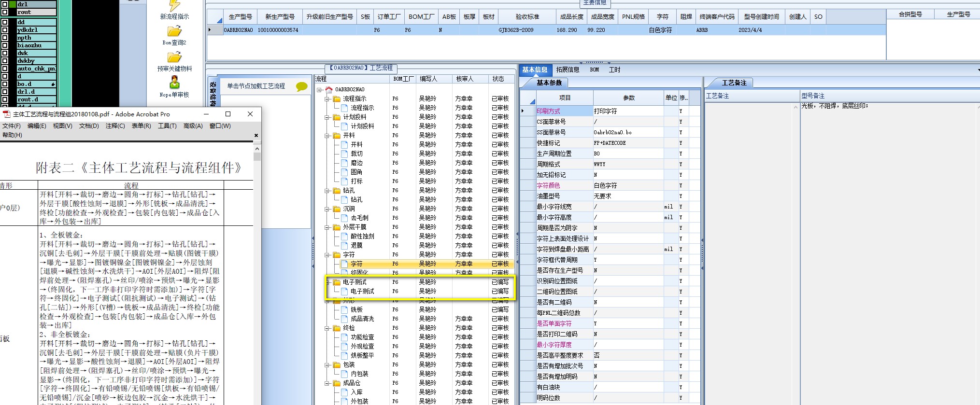Click the folder icon of 终检 group

click(x=337, y=328)
